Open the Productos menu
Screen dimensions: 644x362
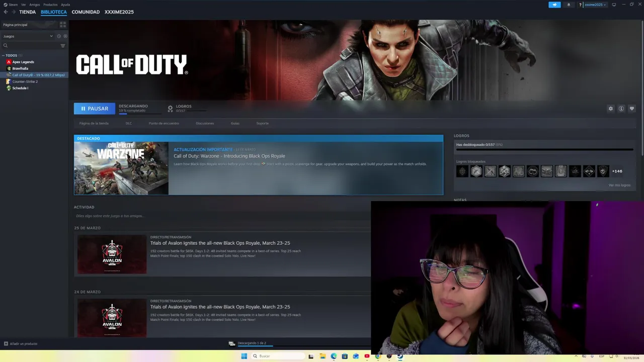(x=50, y=5)
